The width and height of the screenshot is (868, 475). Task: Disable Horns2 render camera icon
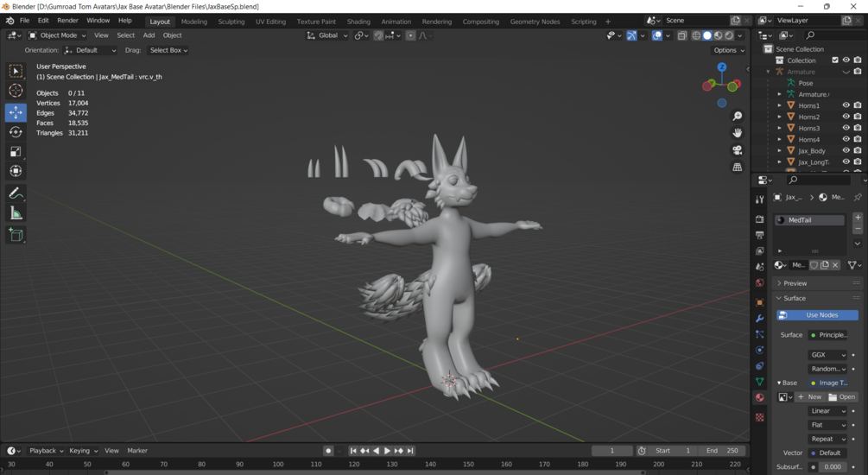click(858, 117)
